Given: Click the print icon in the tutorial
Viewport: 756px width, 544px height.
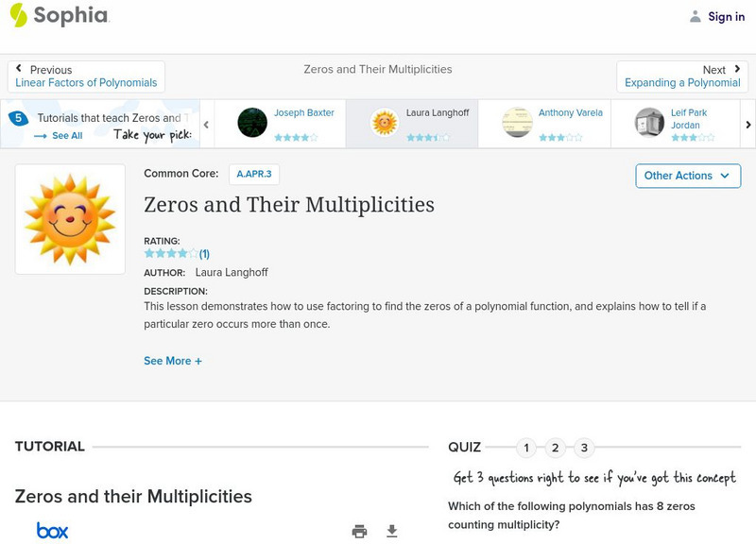Looking at the screenshot, I should 359,531.
